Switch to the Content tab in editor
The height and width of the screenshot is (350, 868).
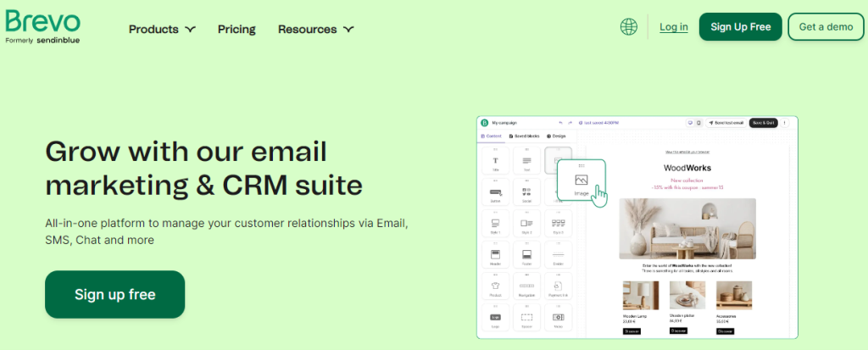click(x=491, y=136)
